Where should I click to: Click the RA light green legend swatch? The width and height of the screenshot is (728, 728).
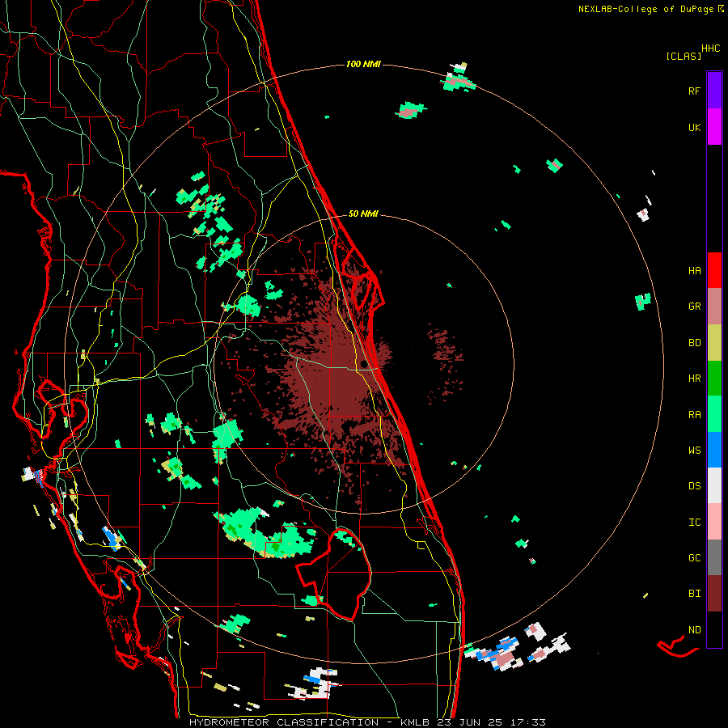(x=714, y=414)
